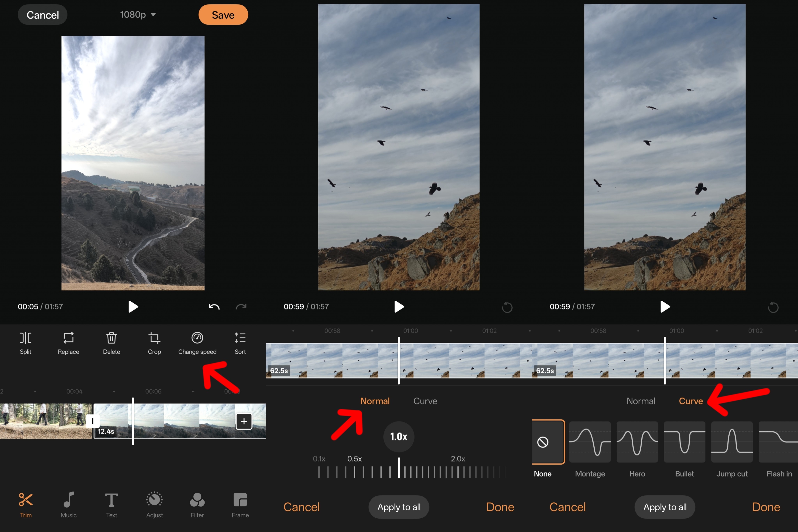Set speed slider to 2.0x mark

click(x=458, y=472)
